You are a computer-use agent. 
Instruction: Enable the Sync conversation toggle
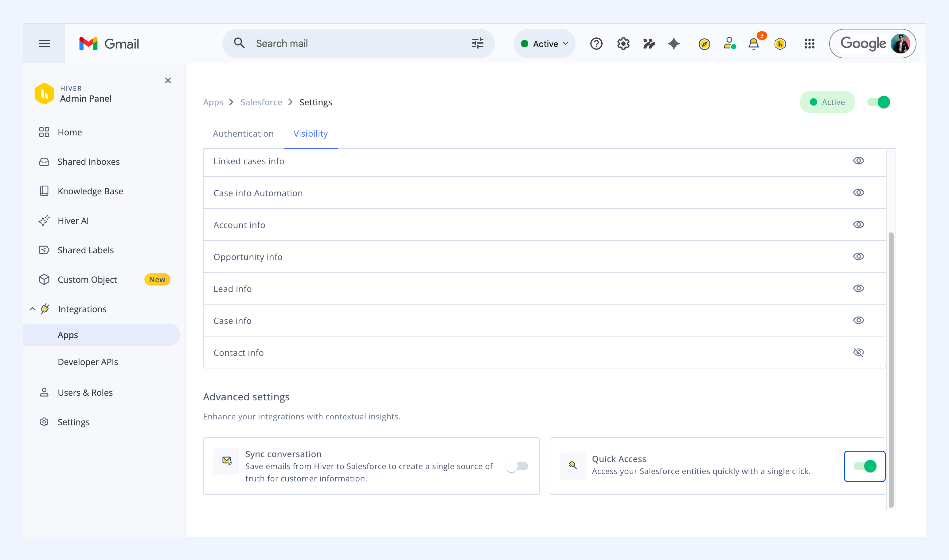(517, 466)
